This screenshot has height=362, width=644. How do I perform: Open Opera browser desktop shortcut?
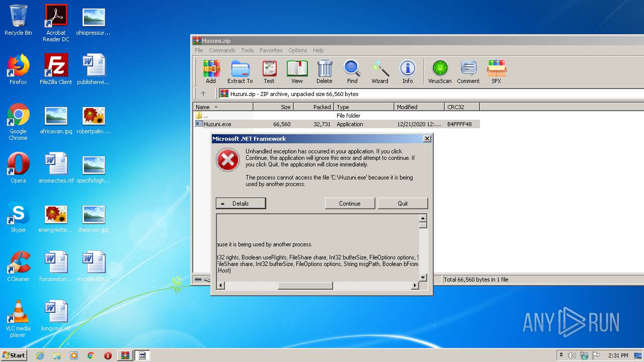click(x=18, y=168)
